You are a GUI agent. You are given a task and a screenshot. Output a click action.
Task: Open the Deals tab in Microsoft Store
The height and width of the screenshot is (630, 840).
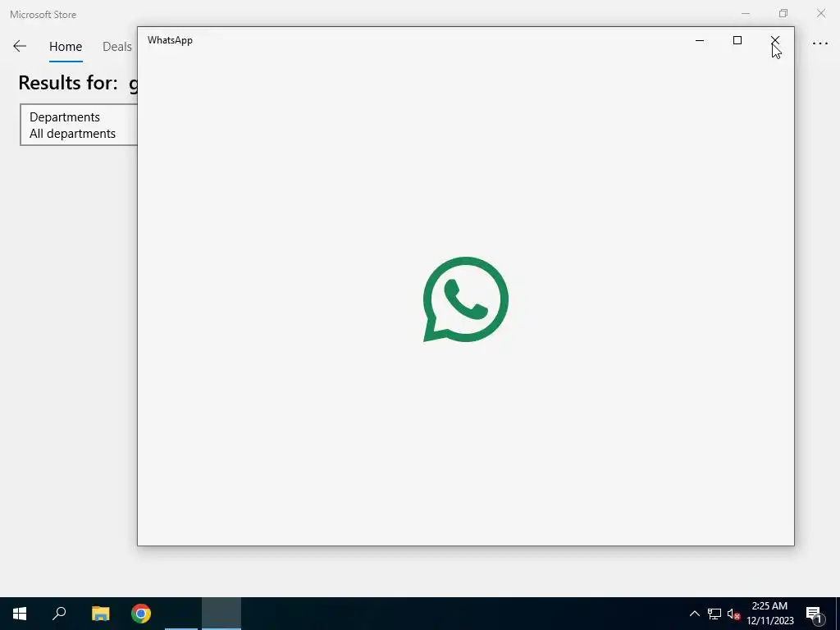click(116, 47)
